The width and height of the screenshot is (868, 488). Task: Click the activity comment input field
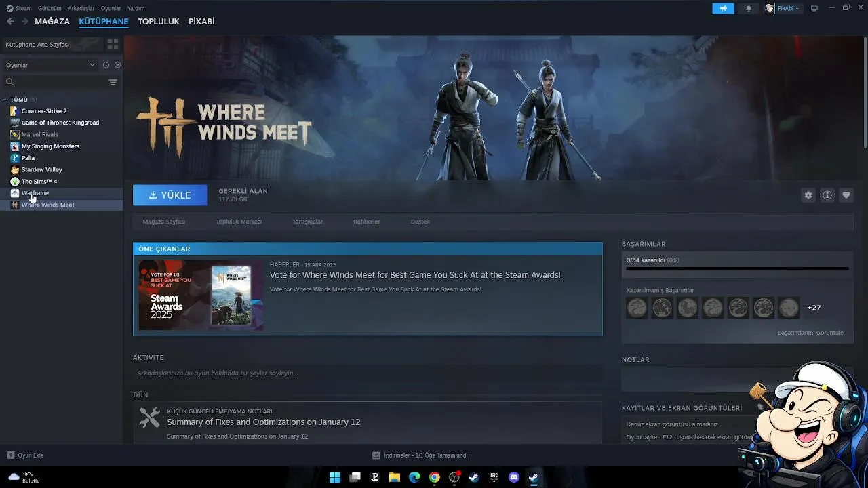pos(368,373)
